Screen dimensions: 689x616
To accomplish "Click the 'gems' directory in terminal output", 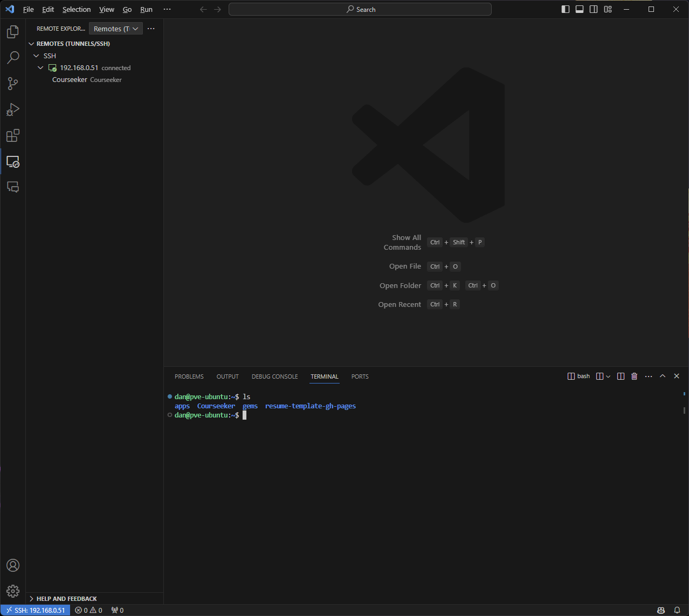I will pyautogui.click(x=250, y=406).
